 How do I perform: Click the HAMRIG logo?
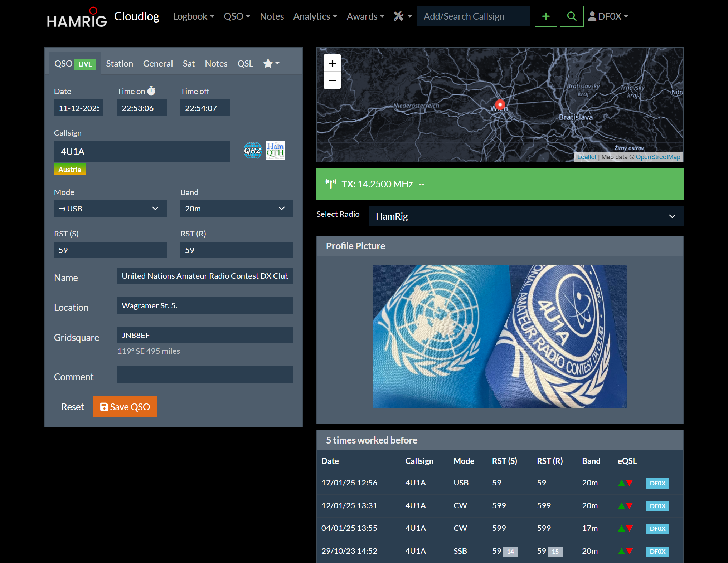(x=77, y=18)
